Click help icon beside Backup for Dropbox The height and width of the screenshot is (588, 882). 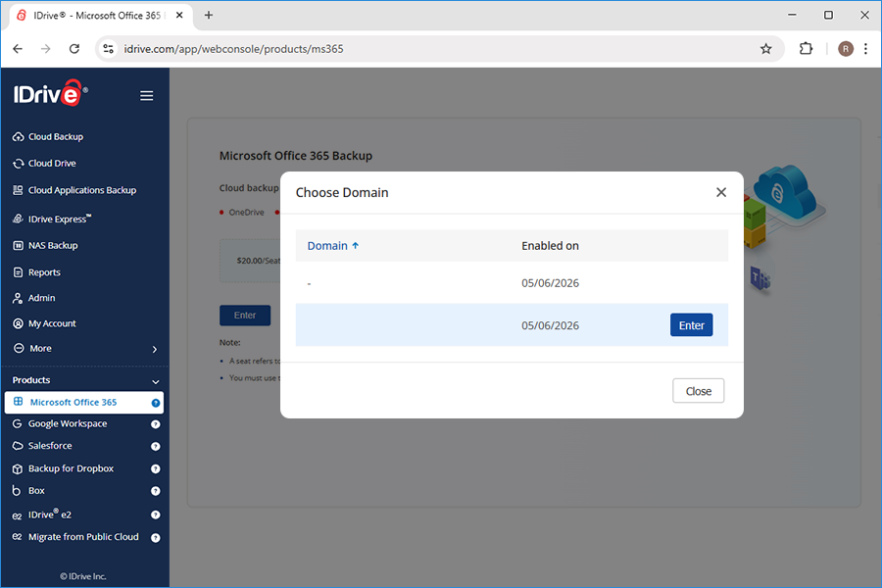click(156, 468)
